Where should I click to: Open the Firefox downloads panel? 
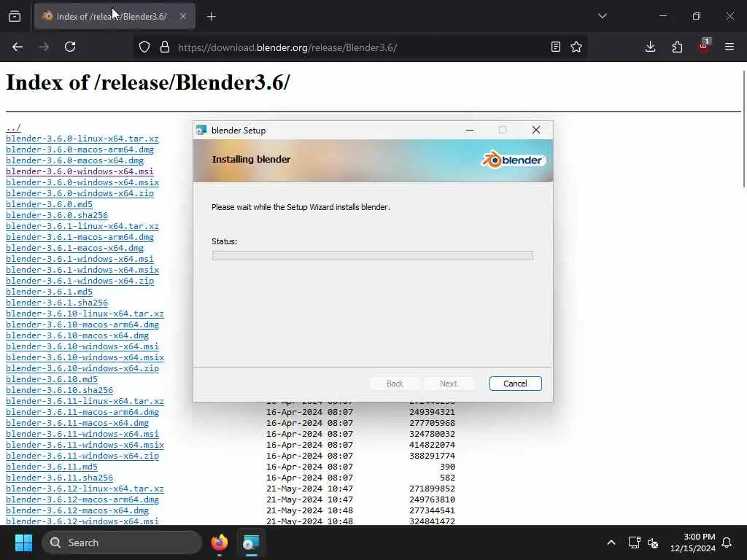click(650, 47)
